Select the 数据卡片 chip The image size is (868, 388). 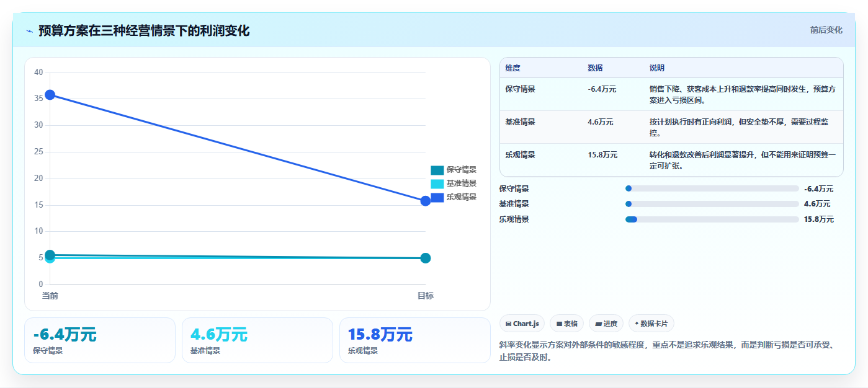tap(651, 324)
